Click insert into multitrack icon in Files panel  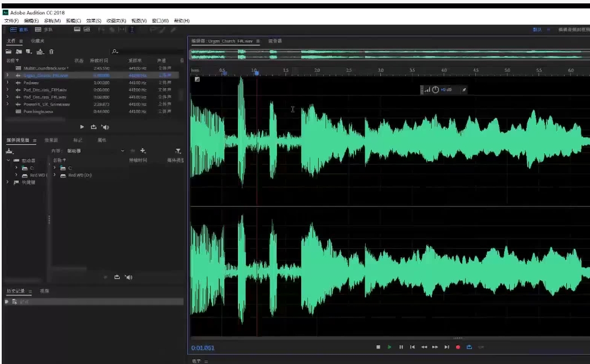click(40, 51)
